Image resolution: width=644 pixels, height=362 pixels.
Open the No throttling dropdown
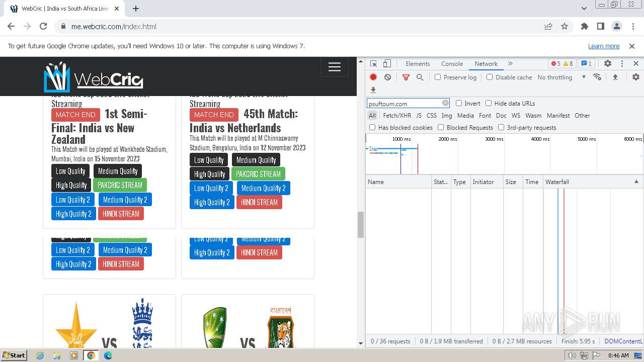(x=561, y=77)
